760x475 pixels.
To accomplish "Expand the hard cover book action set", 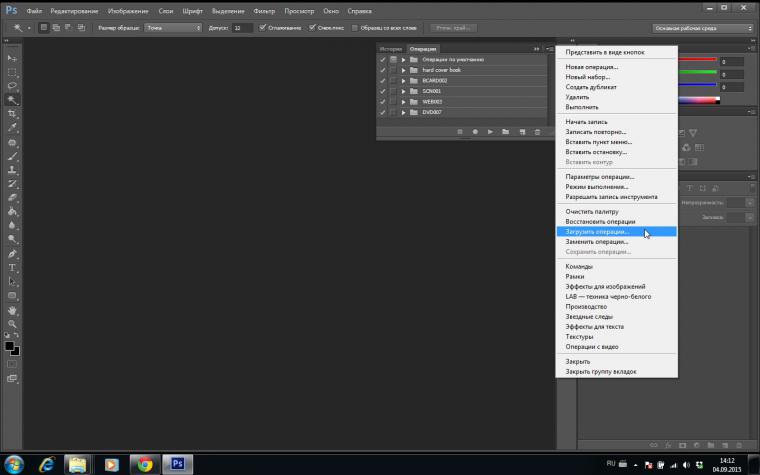I will (403, 70).
